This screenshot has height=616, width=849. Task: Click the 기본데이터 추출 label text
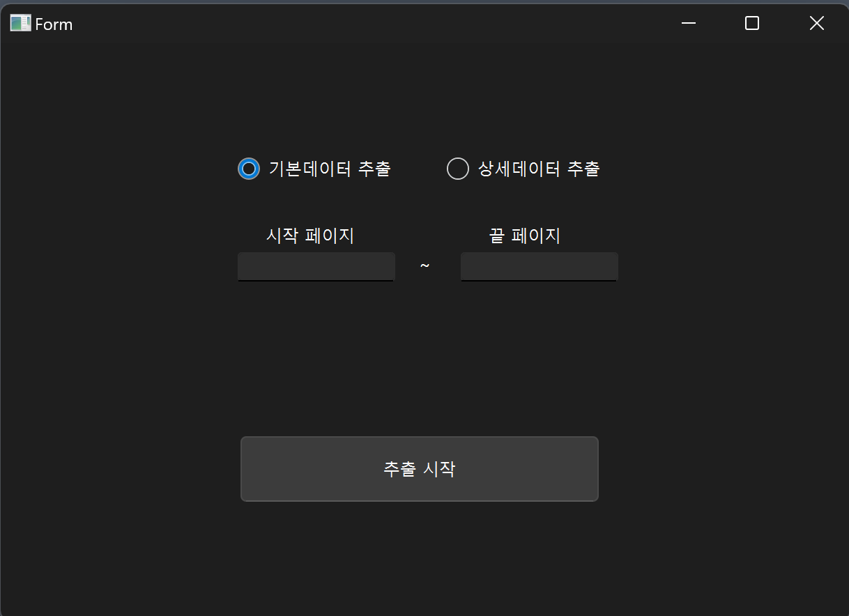330,169
